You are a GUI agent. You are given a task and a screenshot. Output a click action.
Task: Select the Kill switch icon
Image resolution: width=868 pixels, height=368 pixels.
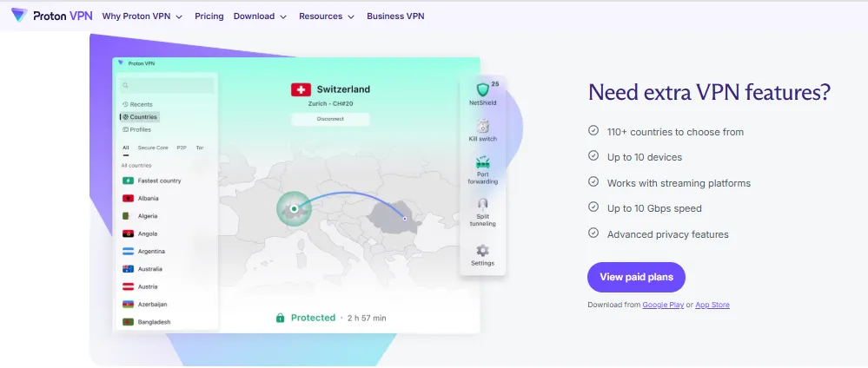coord(483,126)
